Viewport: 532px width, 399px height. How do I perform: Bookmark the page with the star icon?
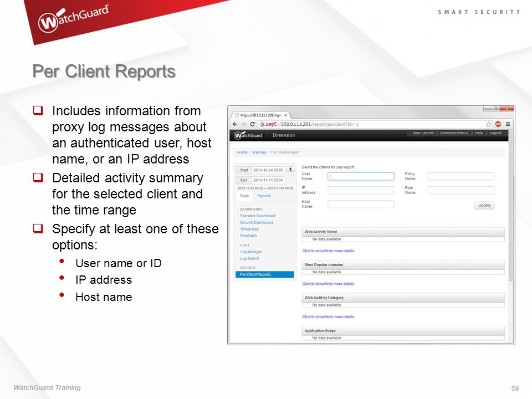pos(489,124)
